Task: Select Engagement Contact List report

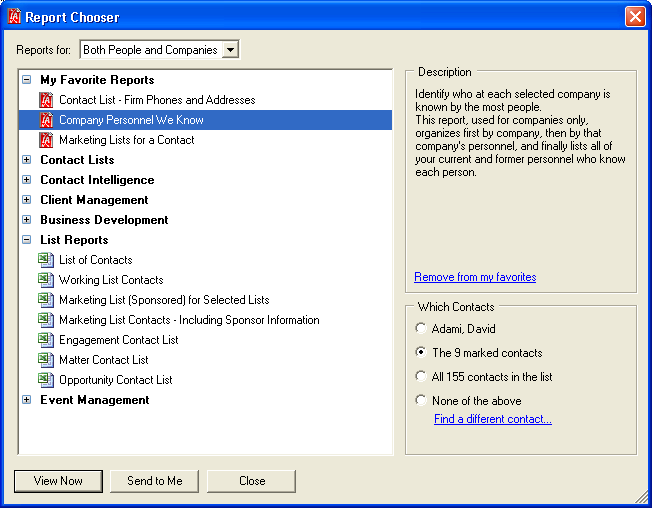Action: tap(119, 340)
